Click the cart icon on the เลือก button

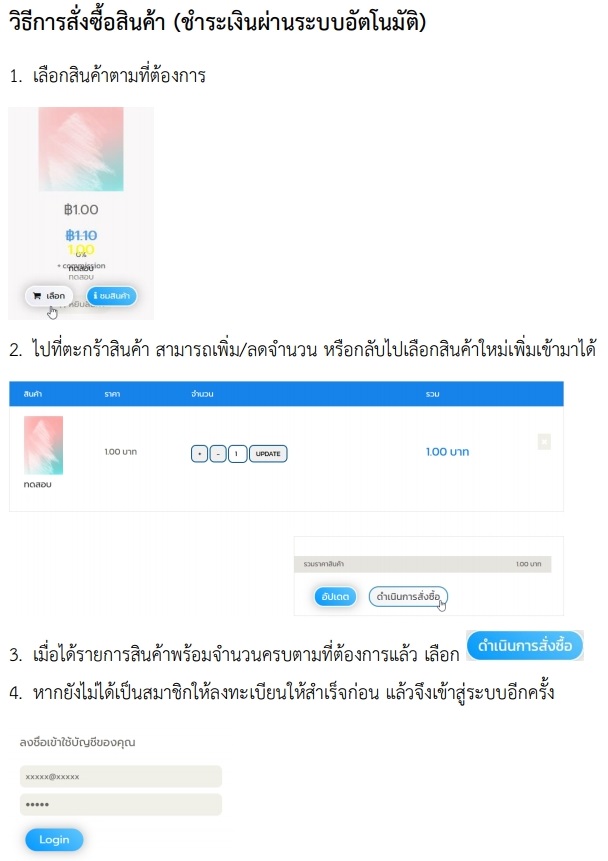point(37,296)
